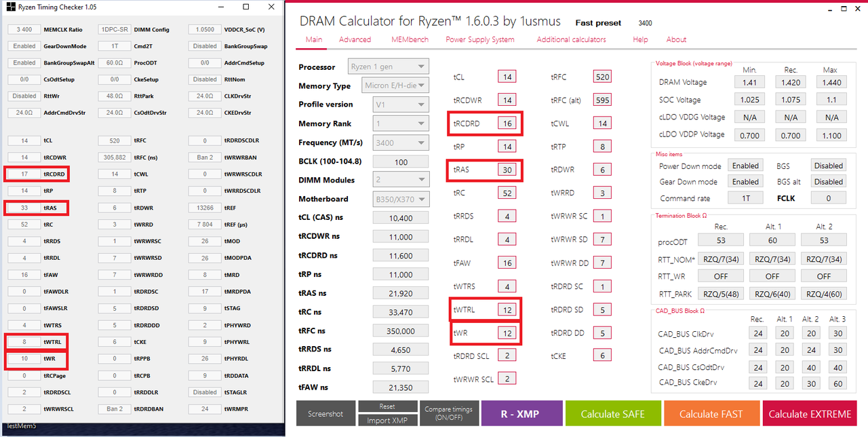Open the Help tab

click(x=640, y=39)
